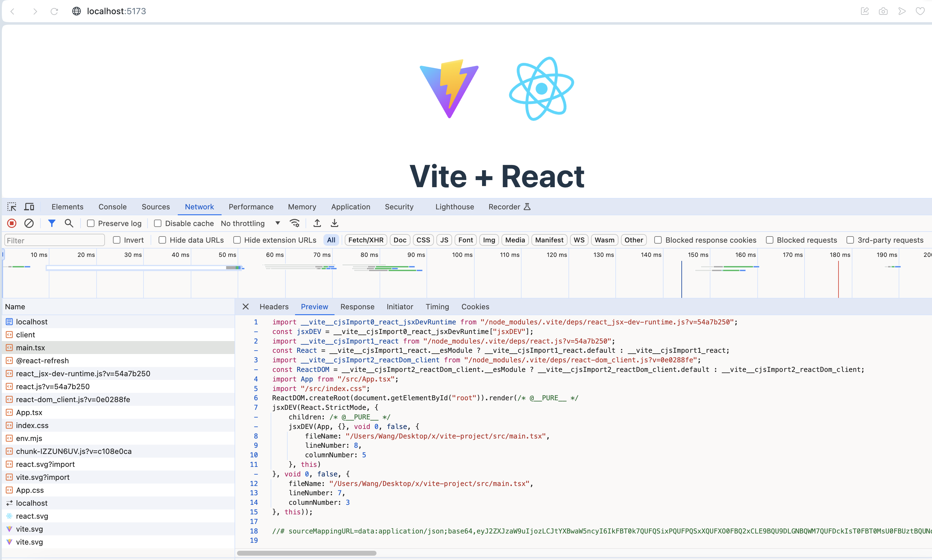Check Blocked requests
Viewport: 932px width, 560px height.
770,240
